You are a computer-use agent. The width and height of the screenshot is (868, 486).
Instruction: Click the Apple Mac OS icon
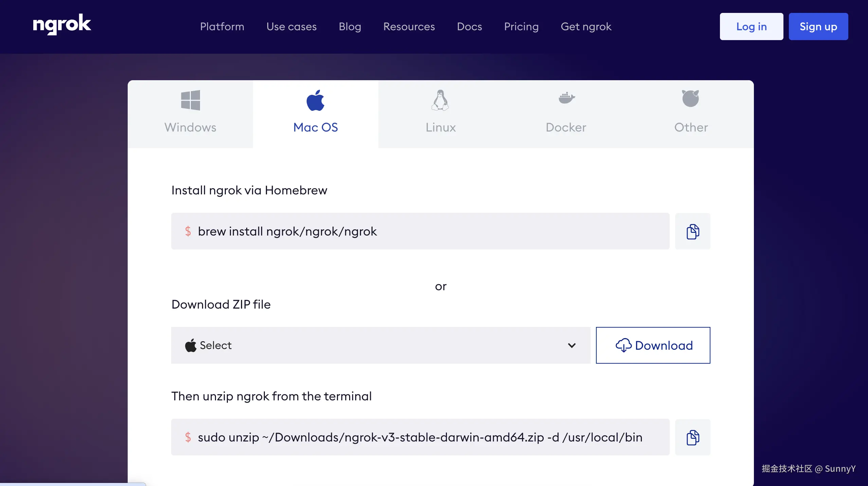[x=315, y=100]
